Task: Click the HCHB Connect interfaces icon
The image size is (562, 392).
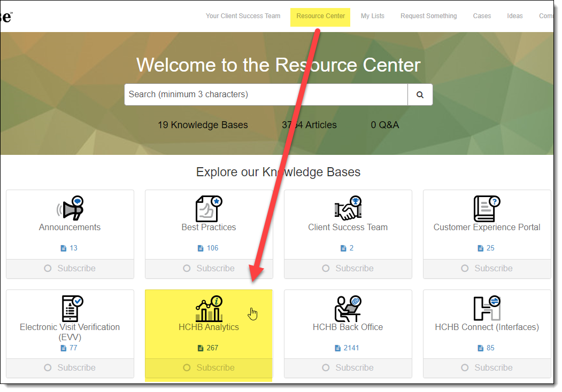Action: point(487,308)
